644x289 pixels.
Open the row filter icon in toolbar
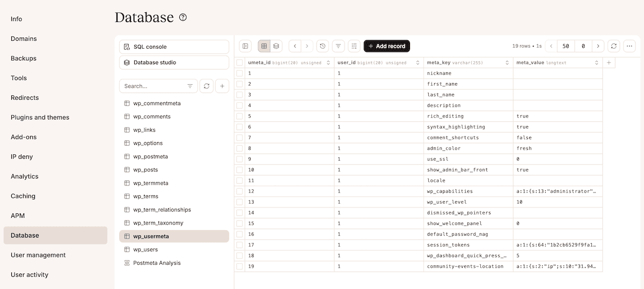(338, 46)
